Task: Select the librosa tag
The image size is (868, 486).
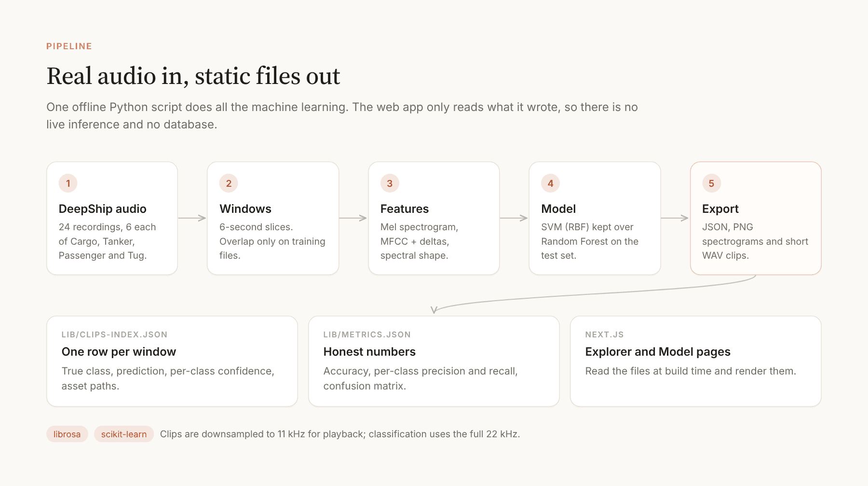Action: point(67,434)
